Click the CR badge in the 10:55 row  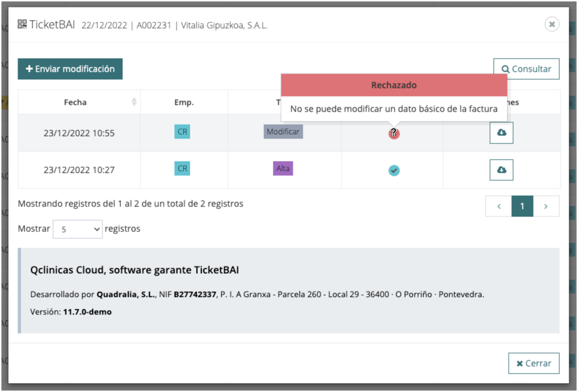click(x=182, y=132)
